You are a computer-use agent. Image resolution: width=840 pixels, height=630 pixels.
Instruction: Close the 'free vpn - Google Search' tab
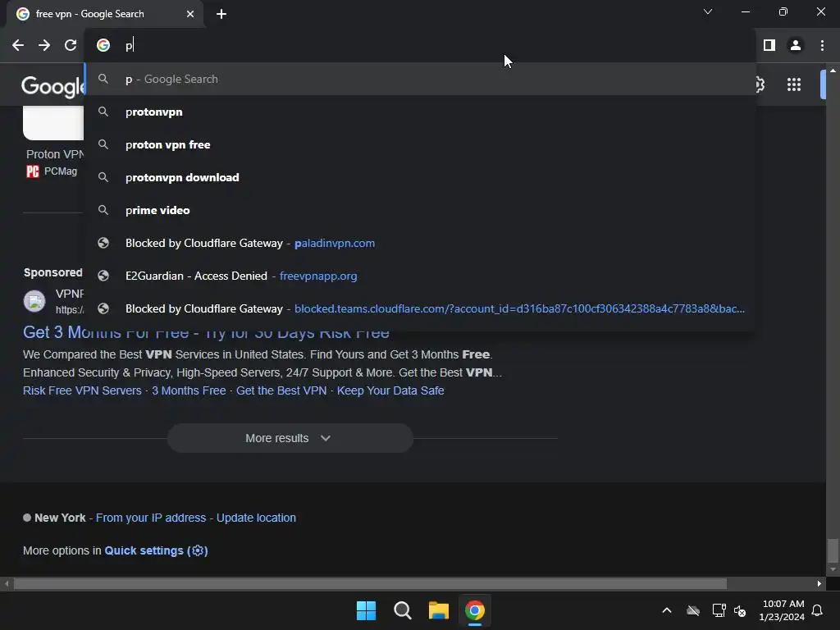pyautogui.click(x=190, y=14)
